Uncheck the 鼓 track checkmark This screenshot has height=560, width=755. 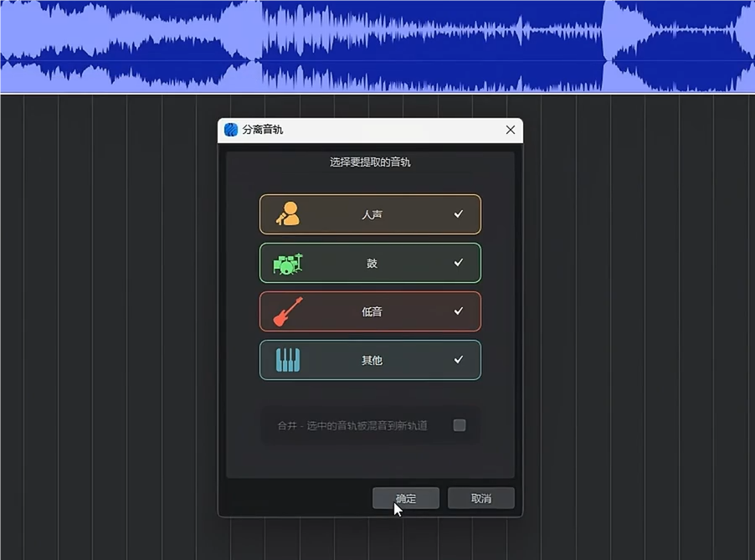click(458, 263)
